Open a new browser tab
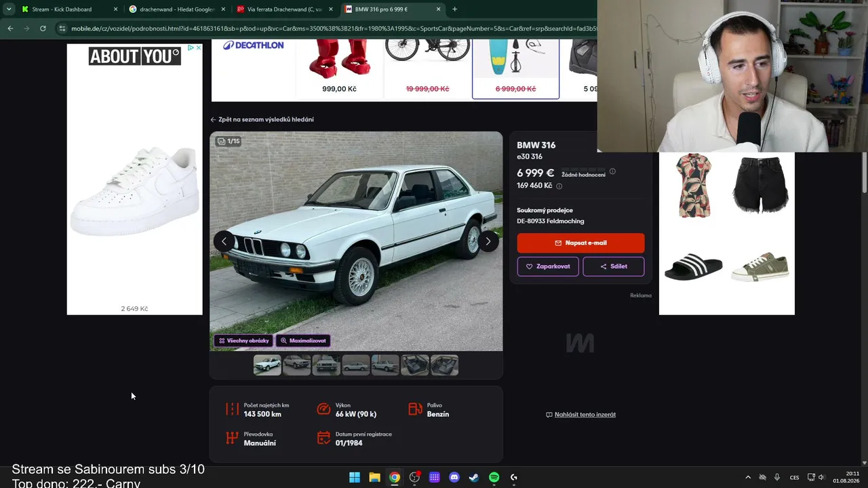This screenshot has width=868, height=488. click(x=454, y=9)
